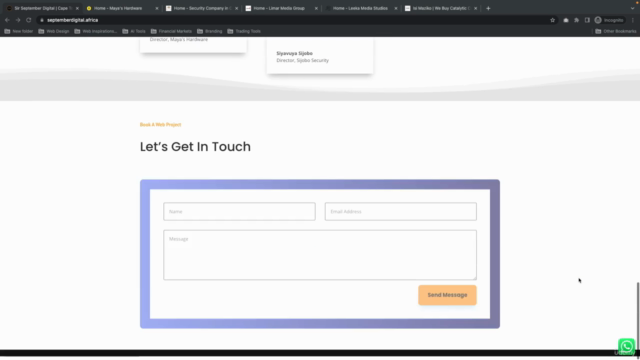The width and height of the screenshot is (640, 360).
Task: Close the Leeka Media Studios tab
Action: 396,8
